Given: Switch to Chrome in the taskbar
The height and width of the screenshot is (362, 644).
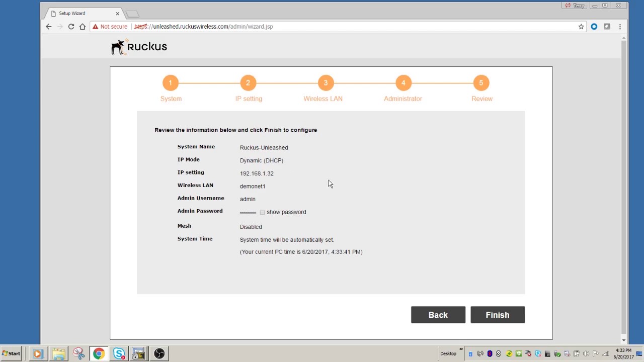Looking at the screenshot, I should (x=99, y=353).
